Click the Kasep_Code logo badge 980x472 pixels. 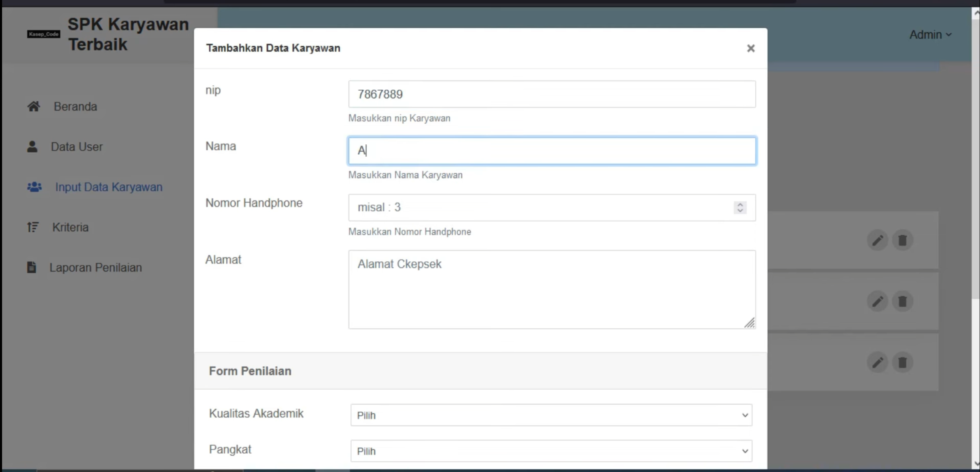[x=44, y=34]
